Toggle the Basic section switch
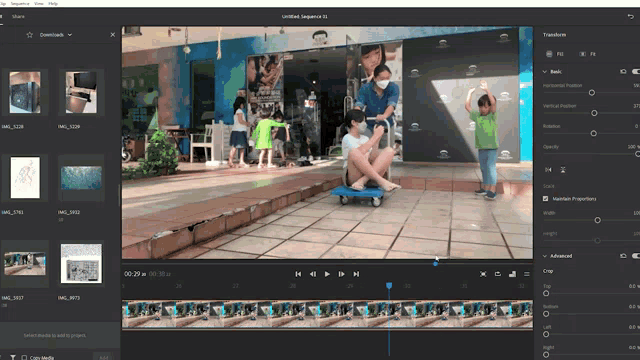Viewport: 640px width, 360px height. pos(636,71)
